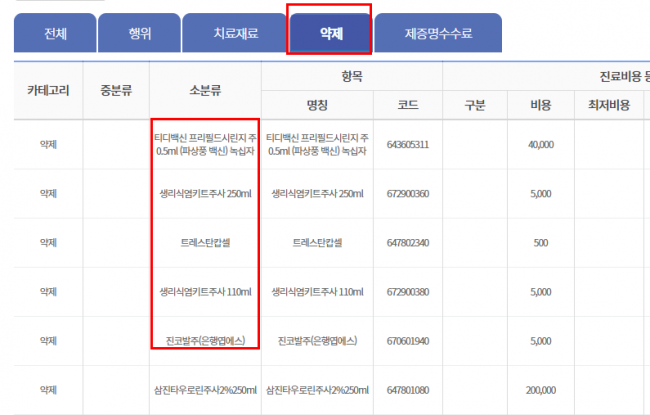Click the 카테고리 column header
This screenshot has width=650, height=415.
pyautogui.click(x=48, y=90)
